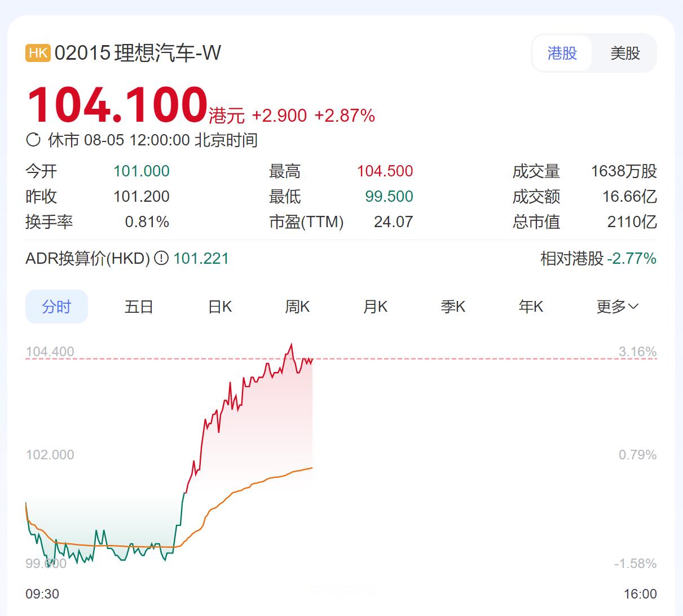Click the current price 104.100
The width and height of the screenshot is (683, 616).
click(x=117, y=105)
